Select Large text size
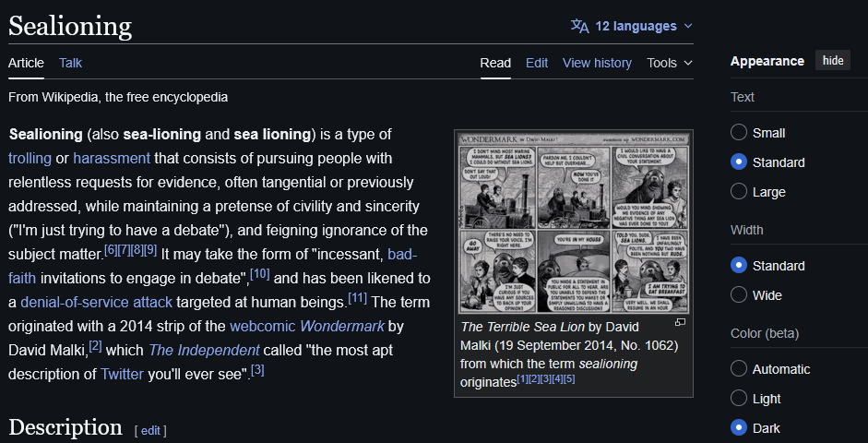Image resolution: width=868 pixels, height=443 pixels. pyautogui.click(x=739, y=192)
